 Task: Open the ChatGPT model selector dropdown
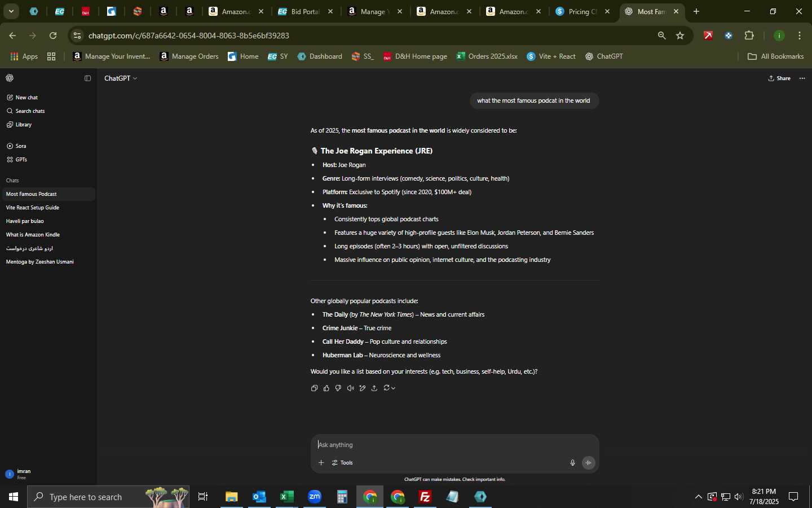point(121,78)
